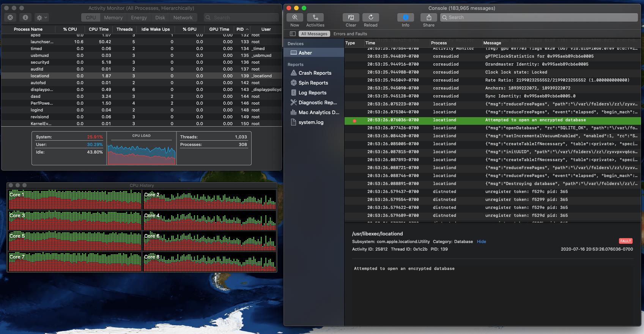Image resolution: width=644 pixels, height=334 pixels.
Task: Select the logind process row
Action: tap(142, 110)
